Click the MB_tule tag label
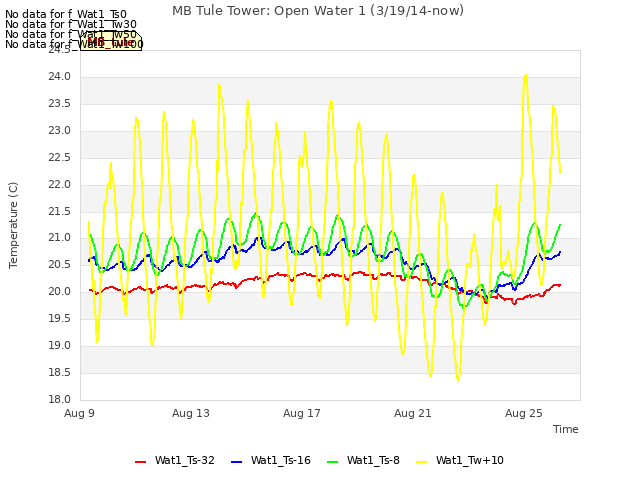 point(111,42)
